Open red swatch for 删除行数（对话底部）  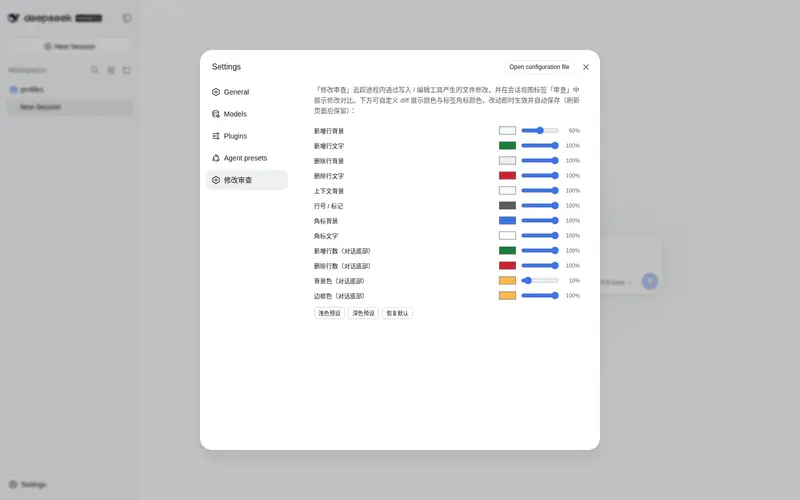tap(507, 265)
